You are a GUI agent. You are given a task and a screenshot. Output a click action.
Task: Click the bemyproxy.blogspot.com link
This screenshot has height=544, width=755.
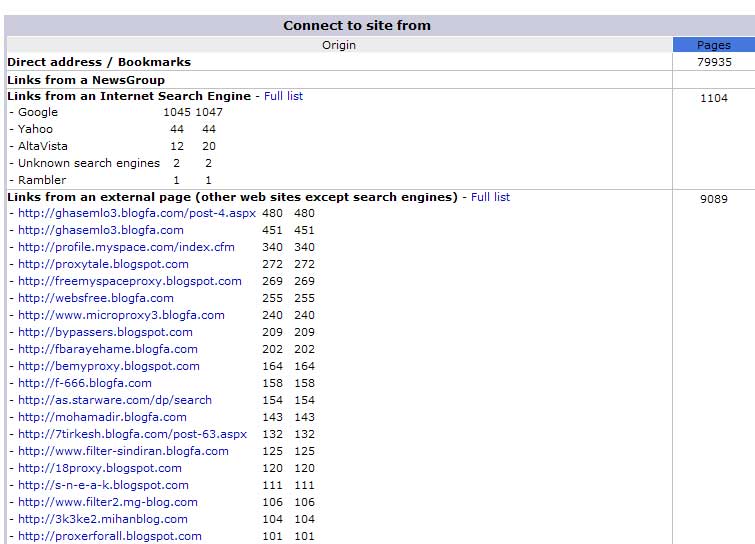tap(109, 366)
